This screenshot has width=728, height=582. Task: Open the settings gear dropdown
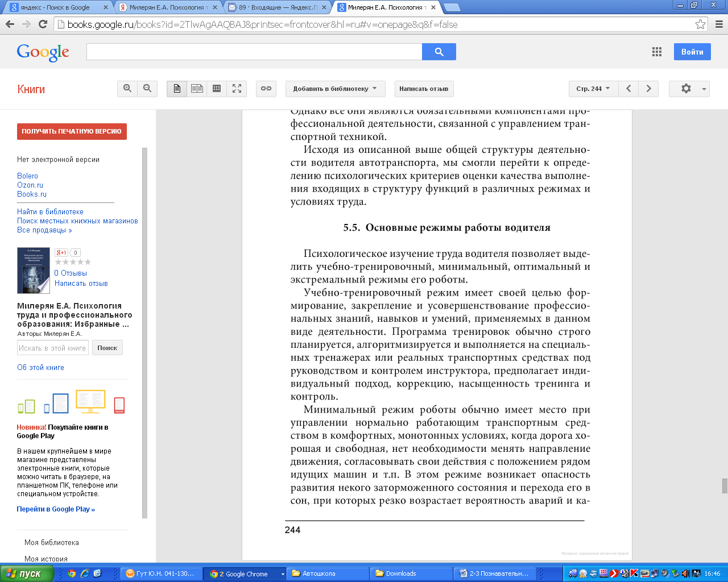(689, 89)
